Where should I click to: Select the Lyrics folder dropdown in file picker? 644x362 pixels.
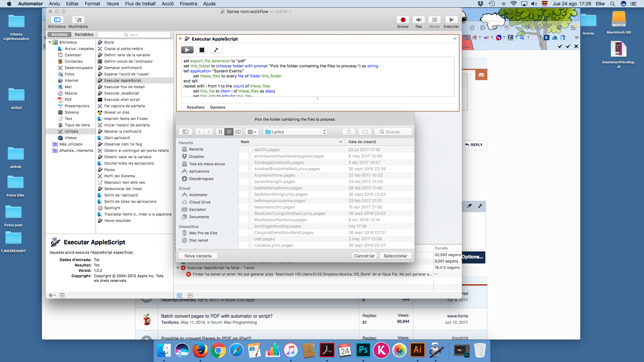(x=295, y=132)
